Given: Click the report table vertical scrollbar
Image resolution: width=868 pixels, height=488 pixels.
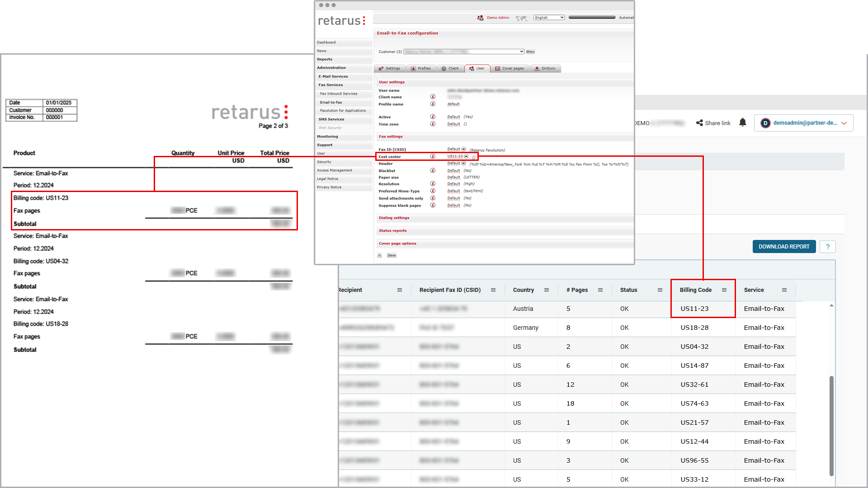Looking at the screenshot, I should [831, 425].
